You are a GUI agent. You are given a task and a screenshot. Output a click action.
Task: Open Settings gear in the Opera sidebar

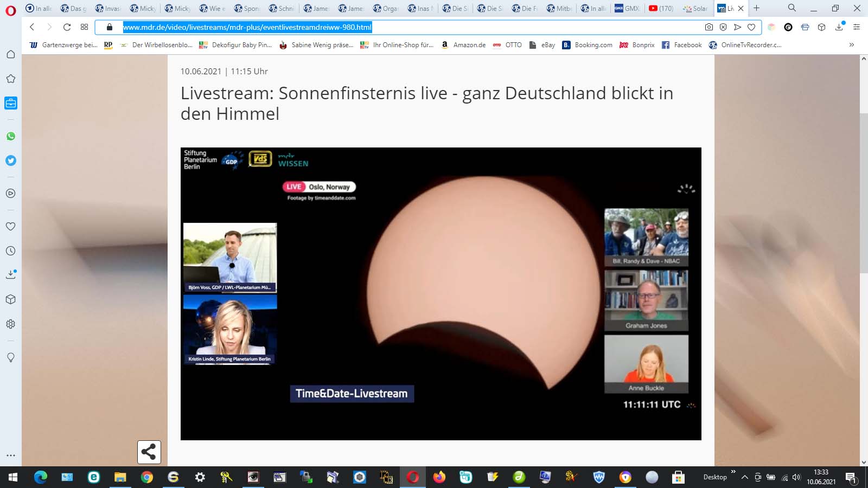10,324
